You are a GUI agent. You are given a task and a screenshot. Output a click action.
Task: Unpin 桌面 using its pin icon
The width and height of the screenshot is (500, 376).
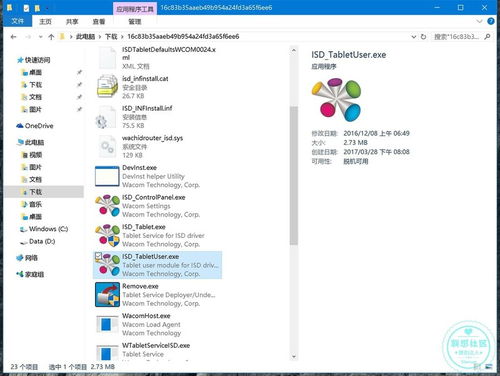click(x=79, y=72)
